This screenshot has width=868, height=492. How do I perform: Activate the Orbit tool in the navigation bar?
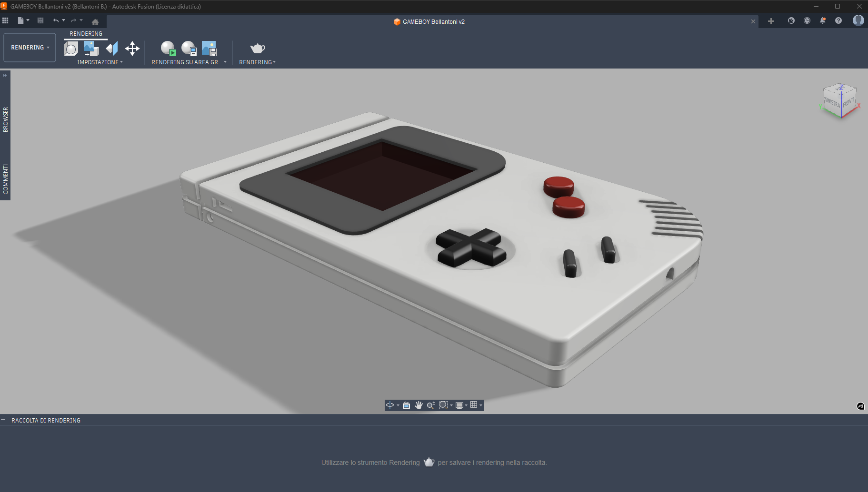pos(389,405)
